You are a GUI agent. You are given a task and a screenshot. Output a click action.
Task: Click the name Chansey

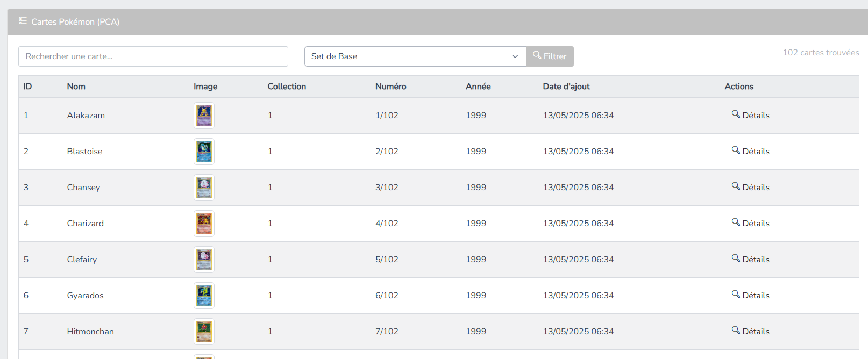(83, 188)
